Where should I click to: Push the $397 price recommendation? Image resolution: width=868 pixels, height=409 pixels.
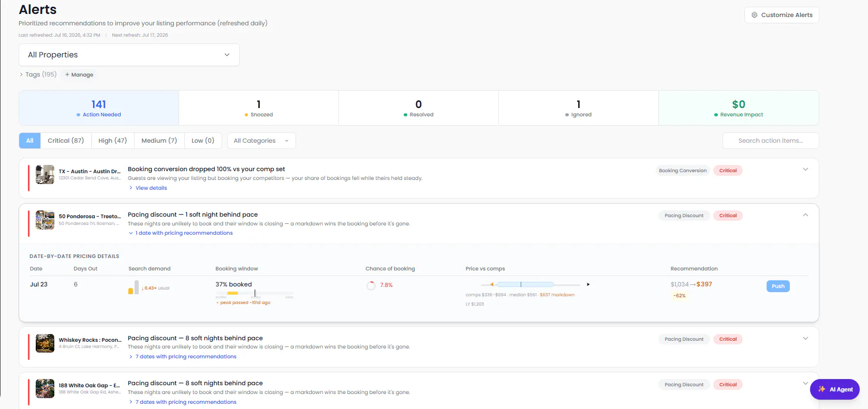tap(778, 286)
